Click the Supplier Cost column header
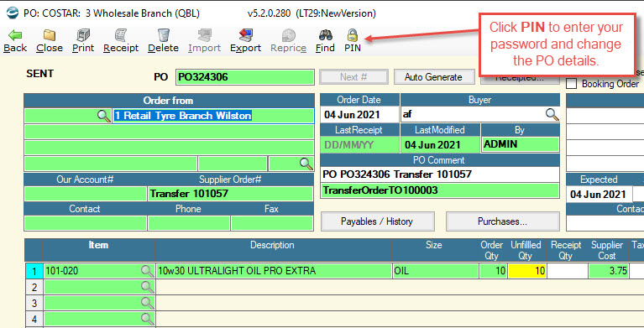This screenshot has height=328, width=644. [607, 250]
